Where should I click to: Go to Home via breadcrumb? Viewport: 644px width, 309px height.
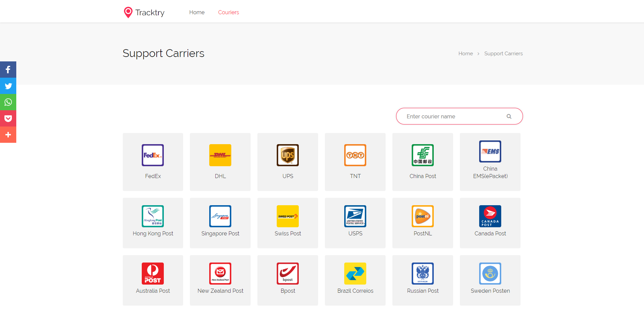tap(466, 54)
